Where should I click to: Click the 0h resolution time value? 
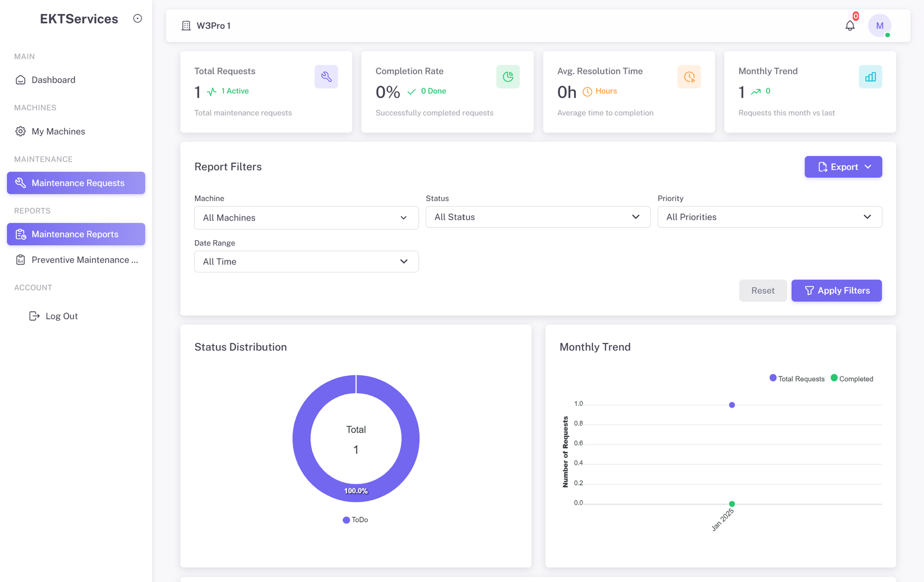(x=567, y=92)
